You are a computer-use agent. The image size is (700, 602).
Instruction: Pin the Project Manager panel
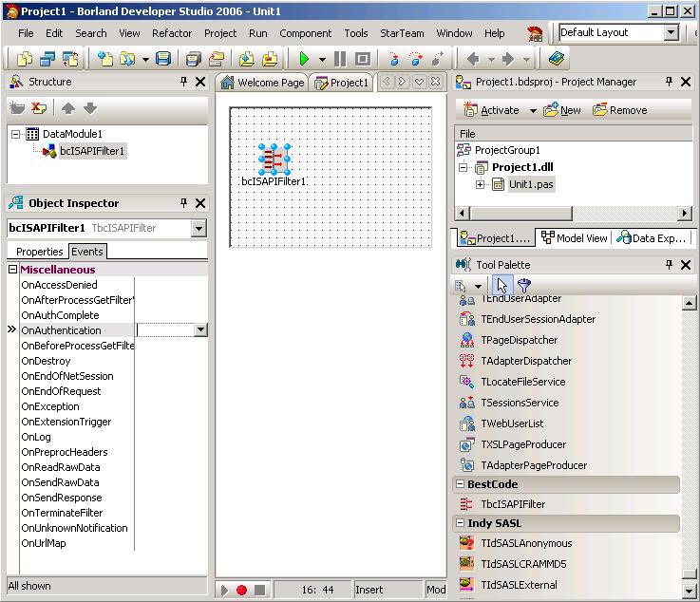click(669, 82)
